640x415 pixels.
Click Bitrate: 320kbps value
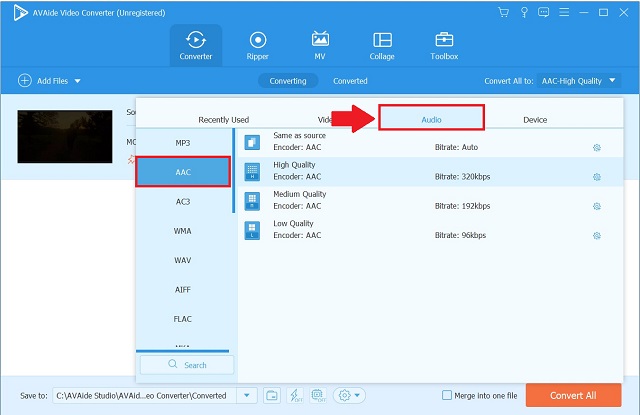(462, 177)
